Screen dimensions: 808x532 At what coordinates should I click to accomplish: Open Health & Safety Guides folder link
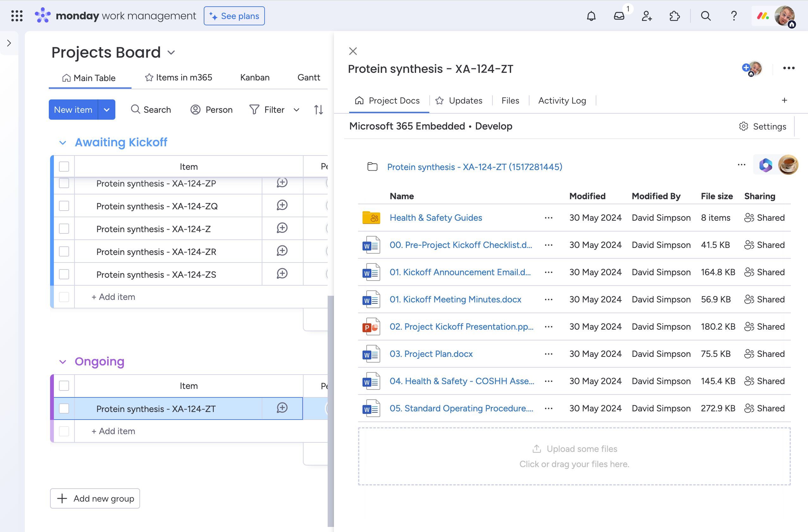pos(436,218)
